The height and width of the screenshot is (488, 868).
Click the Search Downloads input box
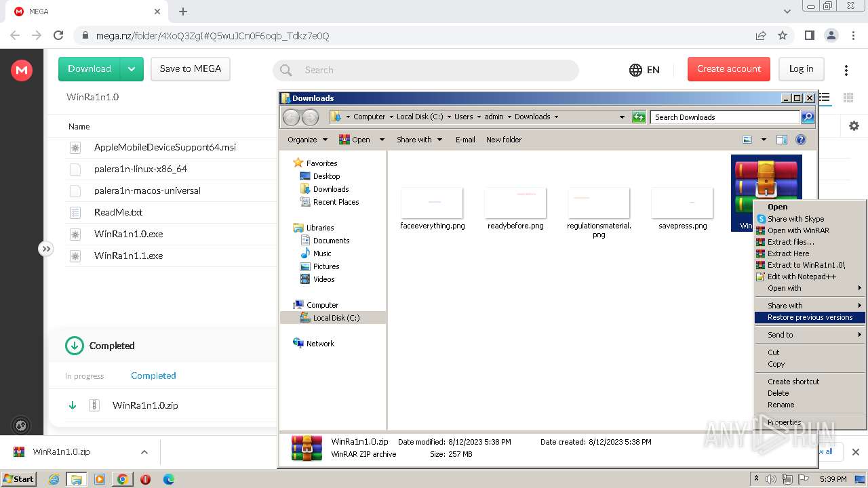click(725, 117)
